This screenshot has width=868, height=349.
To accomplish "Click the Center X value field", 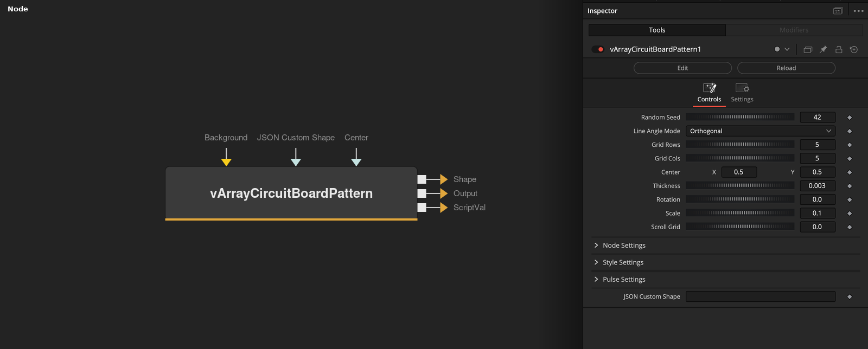I will pos(739,172).
